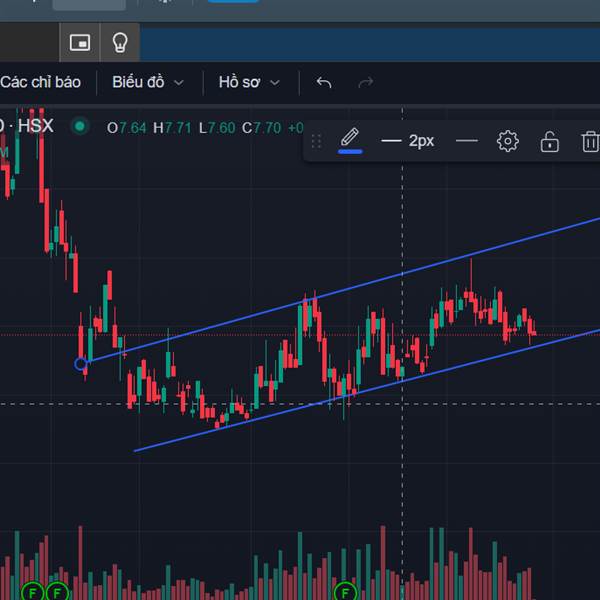Click the close value C7.70

(x=261, y=128)
